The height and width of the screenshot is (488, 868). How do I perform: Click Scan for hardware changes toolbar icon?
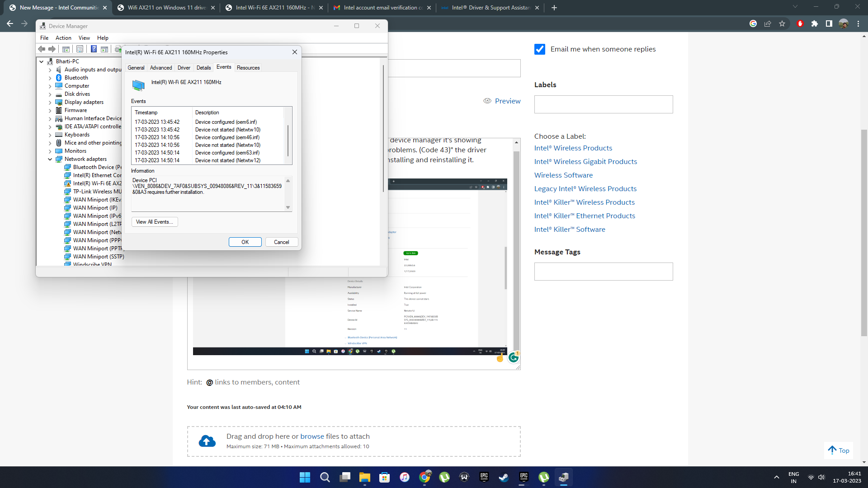coord(104,49)
